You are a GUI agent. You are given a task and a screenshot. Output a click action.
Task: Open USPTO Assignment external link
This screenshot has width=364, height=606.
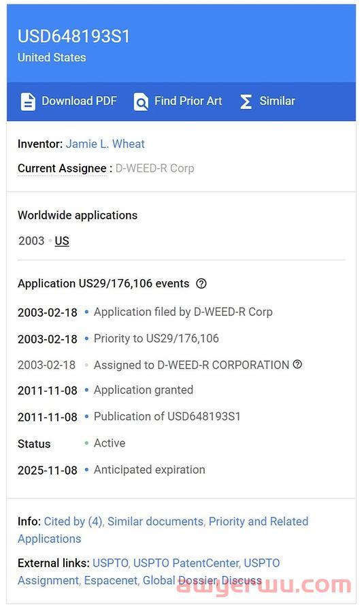coord(148,571)
